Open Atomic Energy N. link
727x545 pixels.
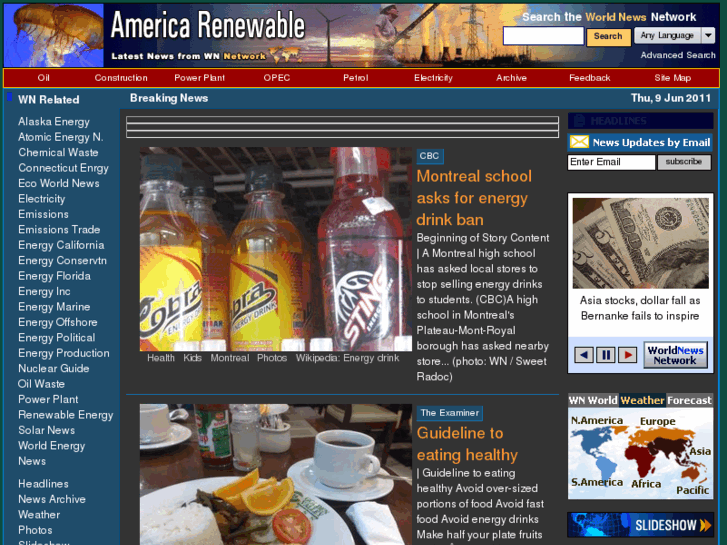[61, 137]
